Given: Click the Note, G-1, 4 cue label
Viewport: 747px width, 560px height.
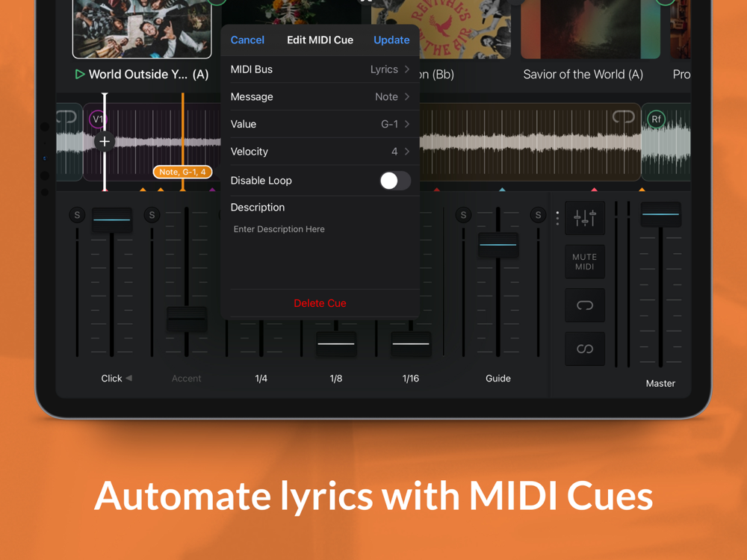Looking at the screenshot, I should click(182, 172).
